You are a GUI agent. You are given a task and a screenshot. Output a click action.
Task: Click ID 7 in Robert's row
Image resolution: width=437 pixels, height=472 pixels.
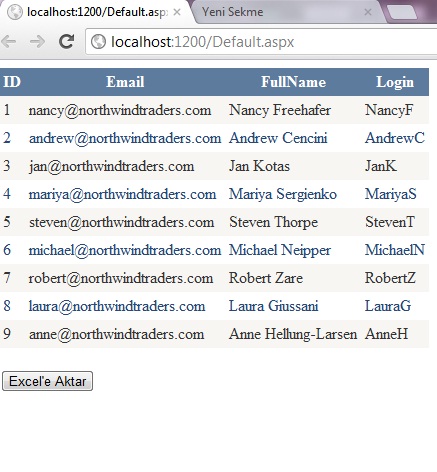point(7,278)
